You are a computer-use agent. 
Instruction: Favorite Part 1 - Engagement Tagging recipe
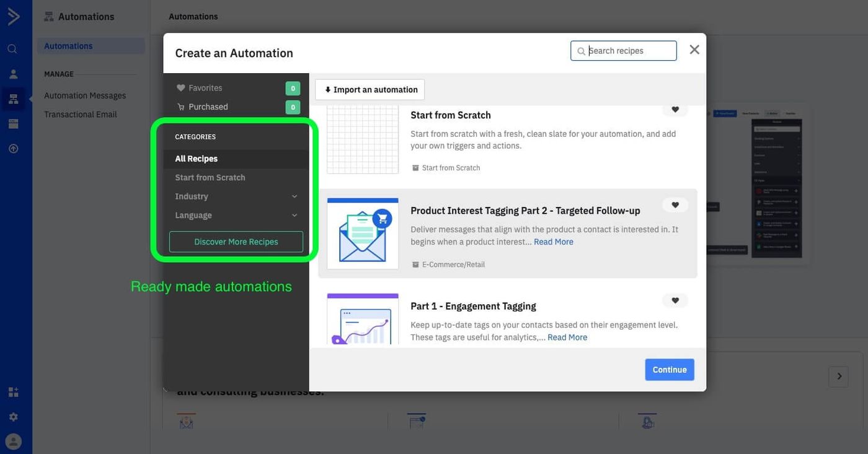coord(675,300)
